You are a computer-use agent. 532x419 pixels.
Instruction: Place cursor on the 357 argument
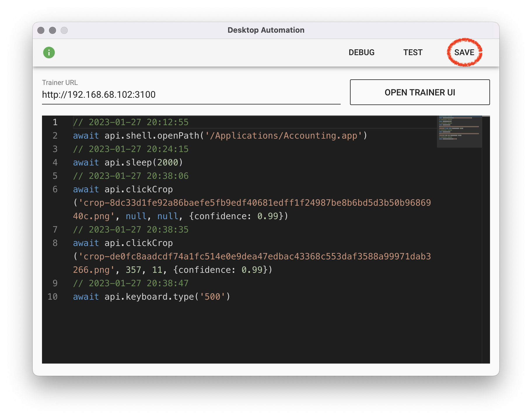[133, 270]
